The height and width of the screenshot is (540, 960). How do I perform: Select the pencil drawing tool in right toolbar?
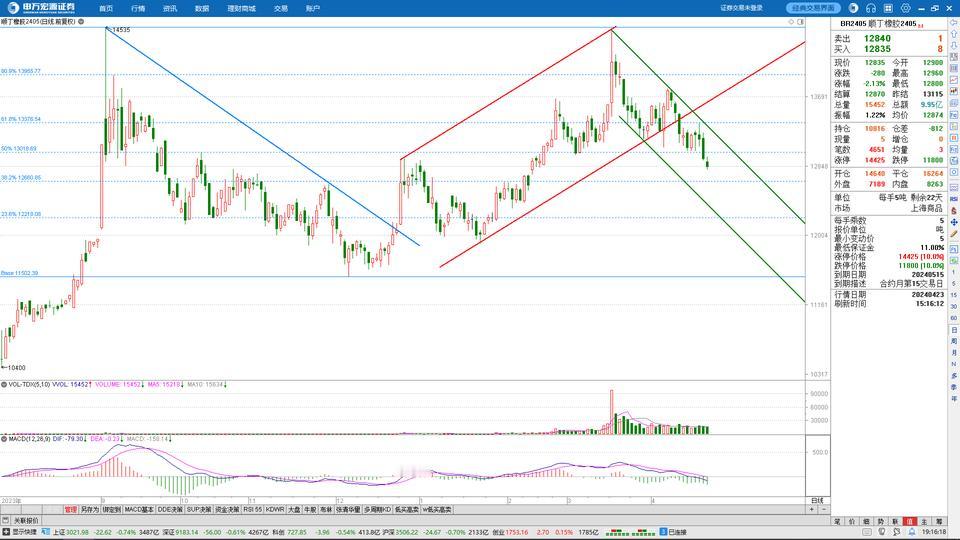pyautogui.click(x=954, y=234)
